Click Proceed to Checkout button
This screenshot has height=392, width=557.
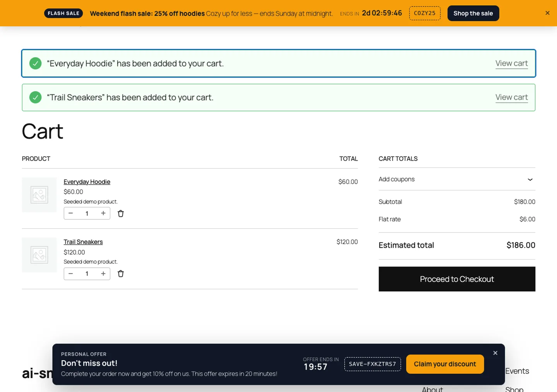(x=457, y=279)
